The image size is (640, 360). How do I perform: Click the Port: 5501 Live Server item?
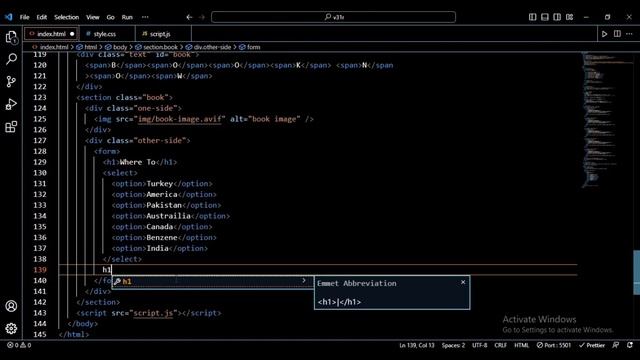click(x=554, y=345)
